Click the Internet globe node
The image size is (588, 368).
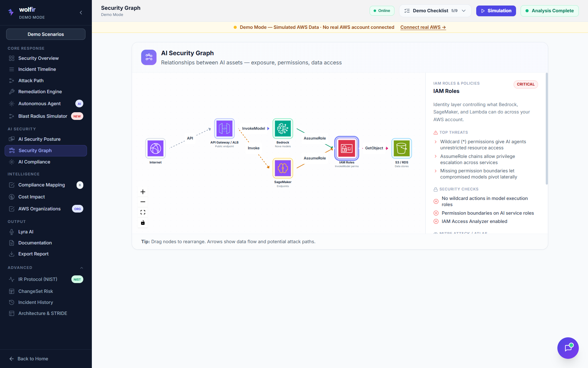156,148
